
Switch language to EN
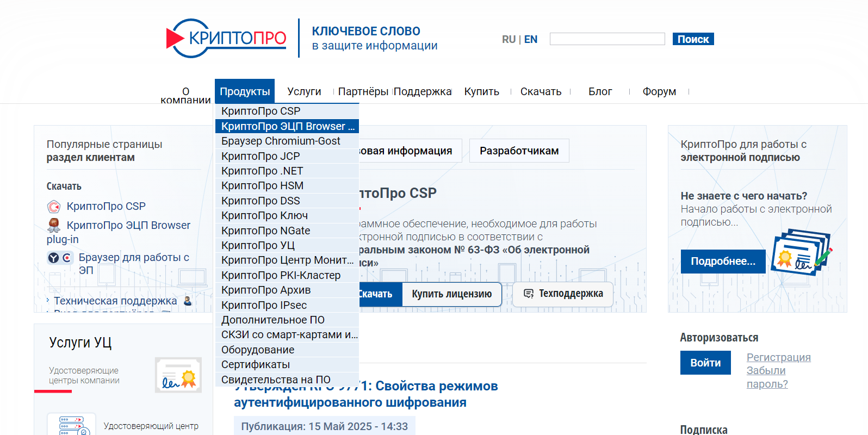(531, 39)
